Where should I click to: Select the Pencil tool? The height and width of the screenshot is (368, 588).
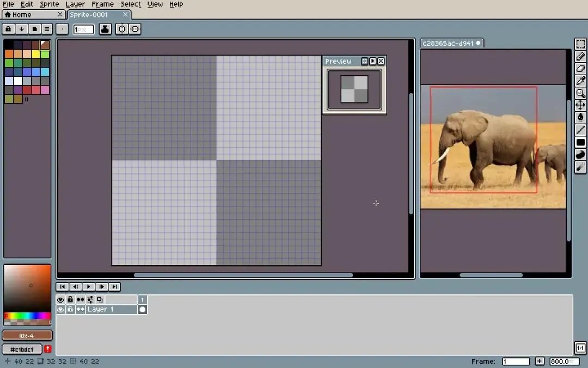coord(580,56)
